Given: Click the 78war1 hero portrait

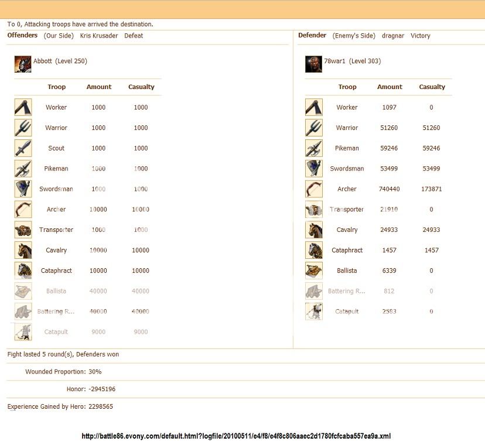Looking at the screenshot, I should [313, 64].
